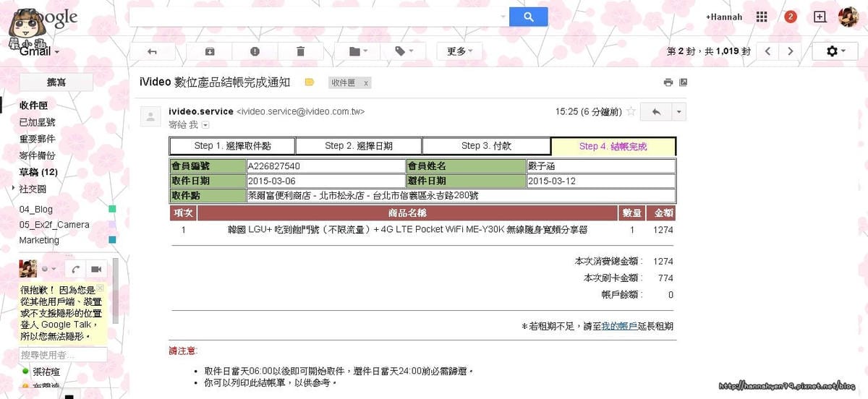Screen dimensions: 868x399
Task: Click the Step 2. 選擇日期 tab
Action: (x=359, y=146)
